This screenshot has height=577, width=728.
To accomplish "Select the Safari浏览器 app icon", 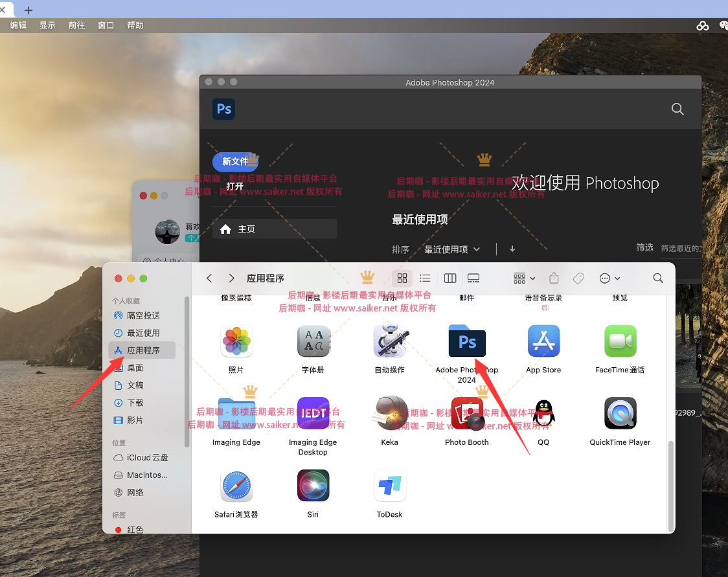I will [236, 486].
